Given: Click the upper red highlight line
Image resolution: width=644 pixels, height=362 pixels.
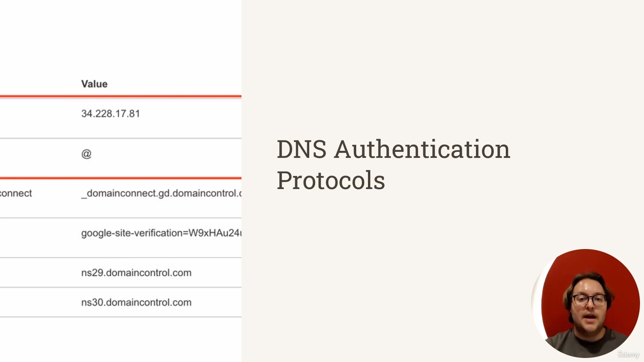Looking at the screenshot, I should [x=121, y=96].
